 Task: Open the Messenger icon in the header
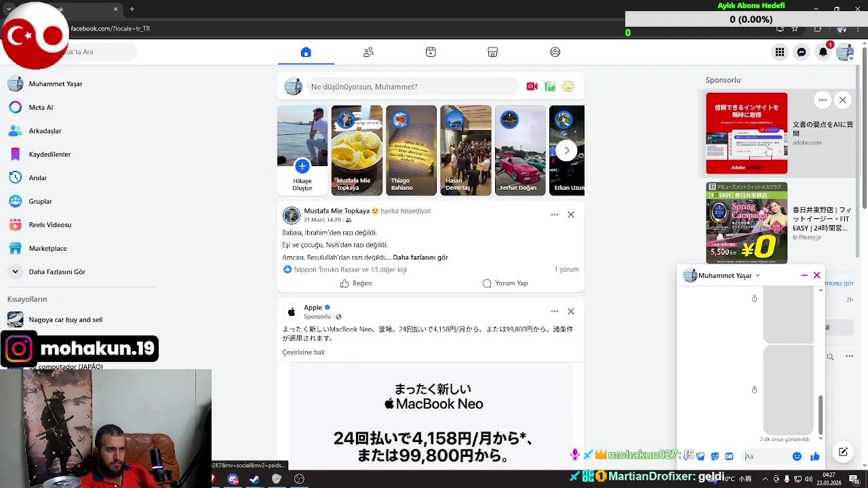(802, 52)
